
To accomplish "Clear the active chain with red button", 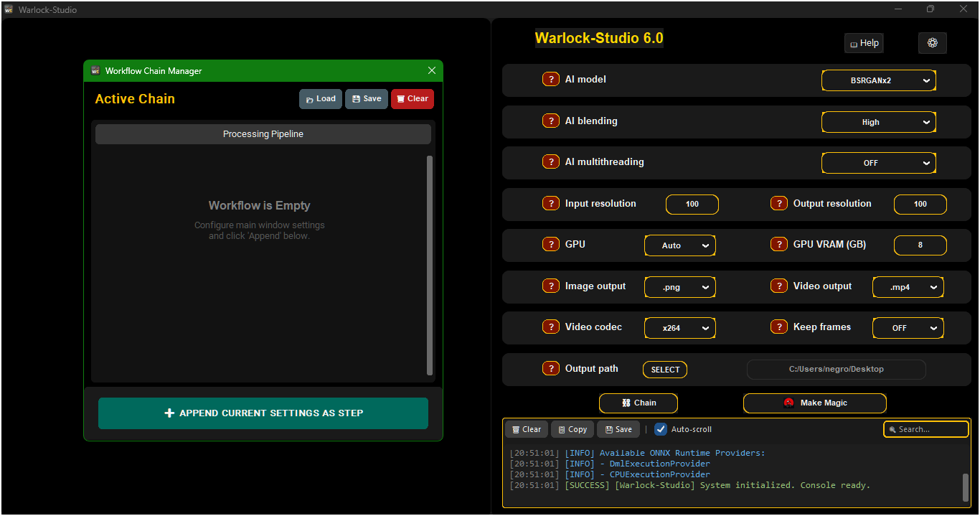I will (x=413, y=99).
